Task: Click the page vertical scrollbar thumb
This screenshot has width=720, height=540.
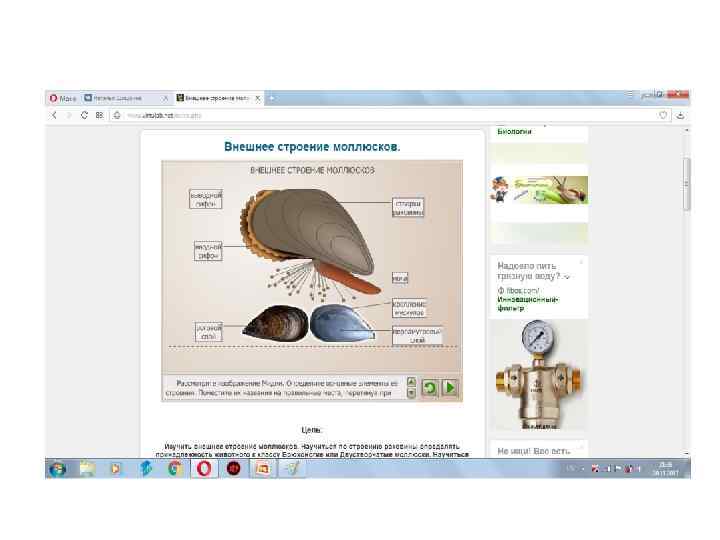Action: 686,184
